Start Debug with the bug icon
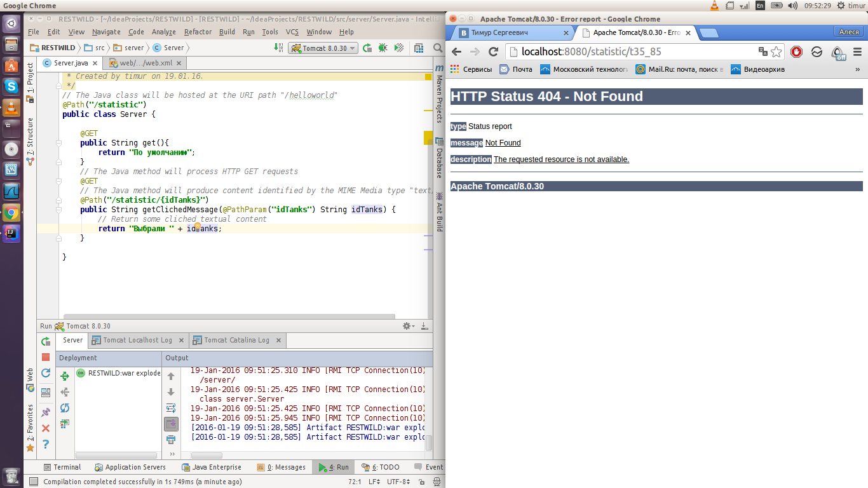The height and width of the screenshot is (488, 868). [x=383, y=48]
